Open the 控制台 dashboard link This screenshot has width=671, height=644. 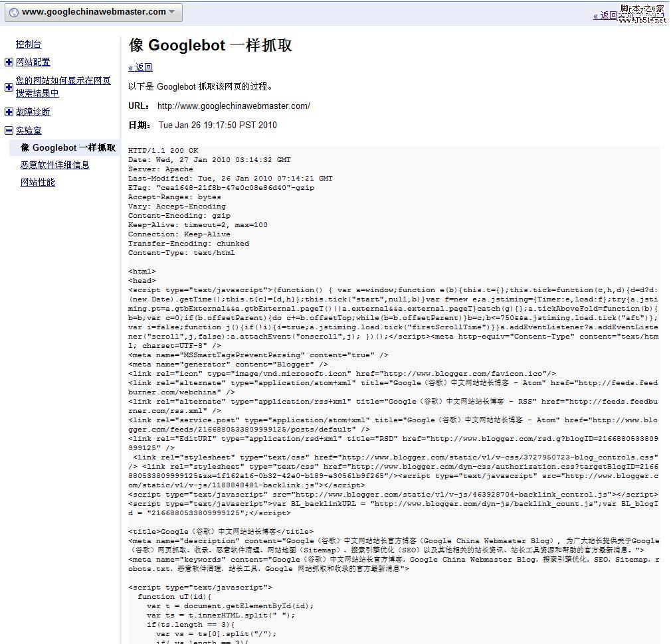29,44
